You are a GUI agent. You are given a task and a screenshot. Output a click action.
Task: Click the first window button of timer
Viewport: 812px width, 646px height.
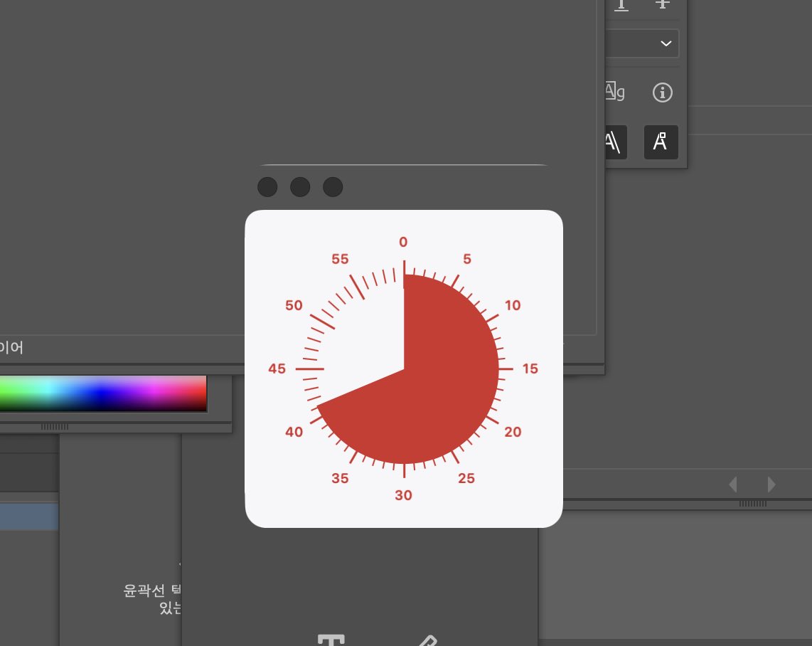[x=267, y=187]
